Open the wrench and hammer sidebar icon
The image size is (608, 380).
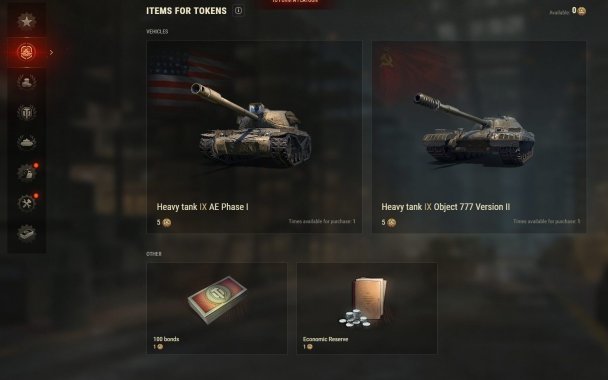point(27,203)
